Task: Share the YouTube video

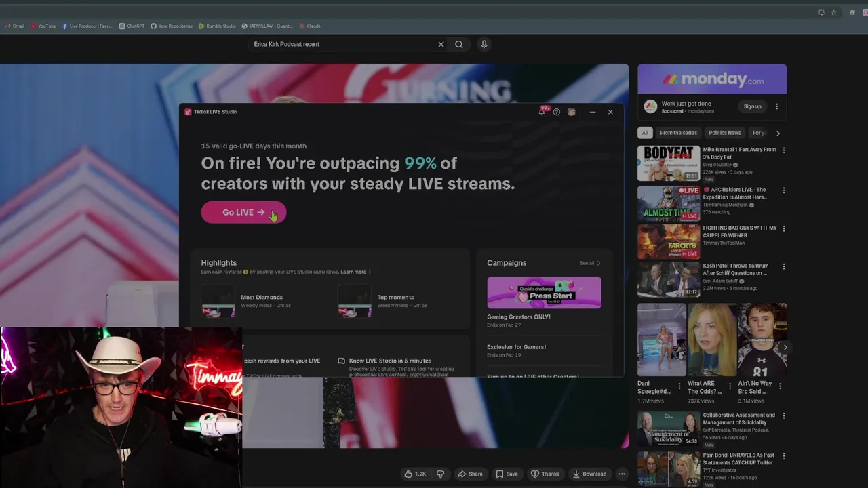Action: (x=470, y=474)
